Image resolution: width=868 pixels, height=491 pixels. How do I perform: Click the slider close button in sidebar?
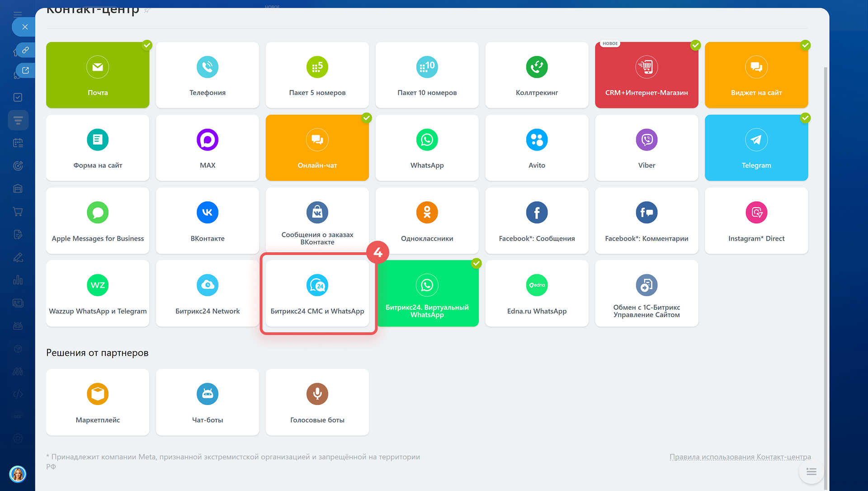point(25,27)
